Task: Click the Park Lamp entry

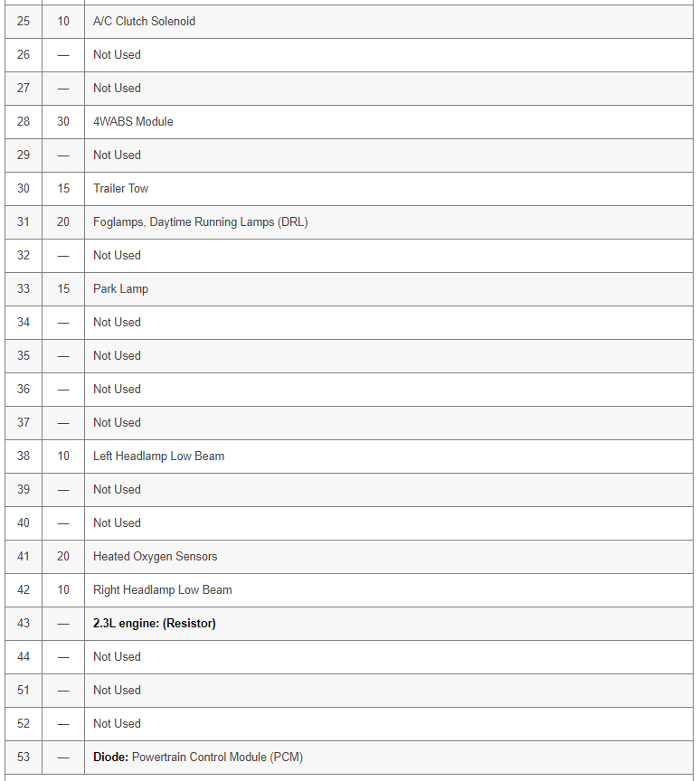Action: tap(120, 289)
